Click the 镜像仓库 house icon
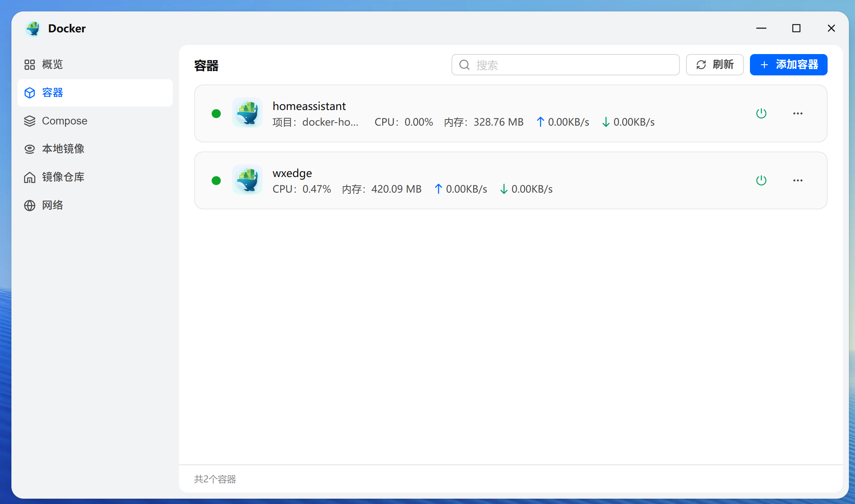 coord(30,177)
